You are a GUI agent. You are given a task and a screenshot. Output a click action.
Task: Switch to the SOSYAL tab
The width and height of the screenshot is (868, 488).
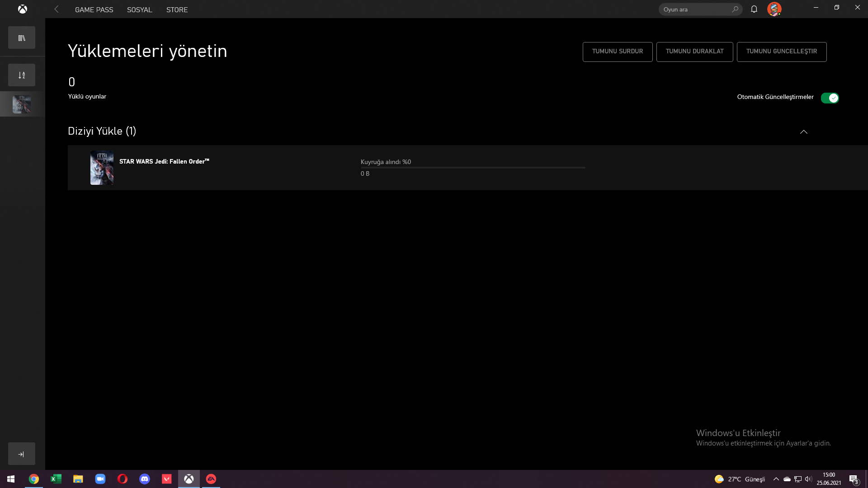tap(140, 9)
